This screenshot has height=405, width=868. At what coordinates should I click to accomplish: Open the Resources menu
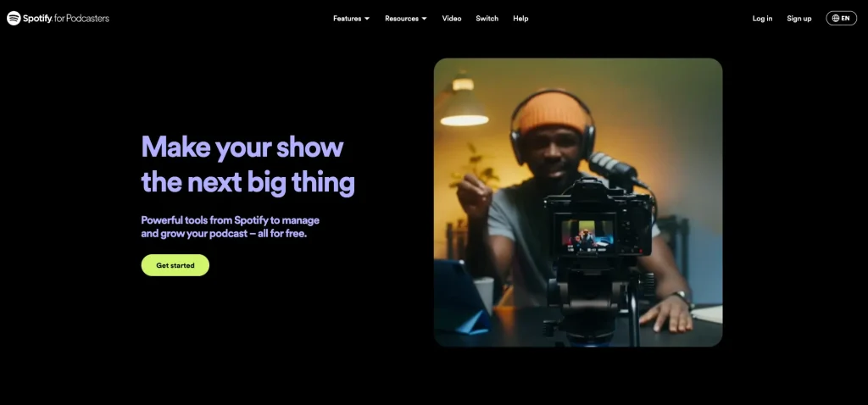click(401, 19)
